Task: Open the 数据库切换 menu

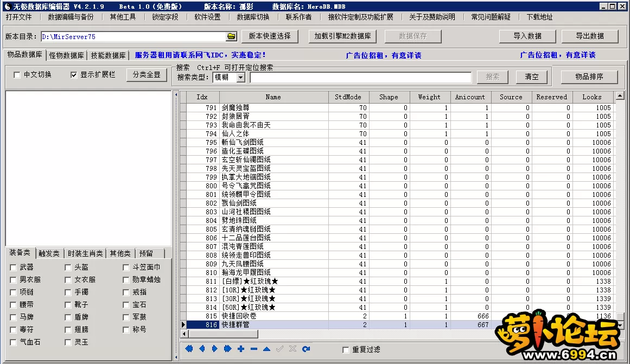Action: [253, 17]
